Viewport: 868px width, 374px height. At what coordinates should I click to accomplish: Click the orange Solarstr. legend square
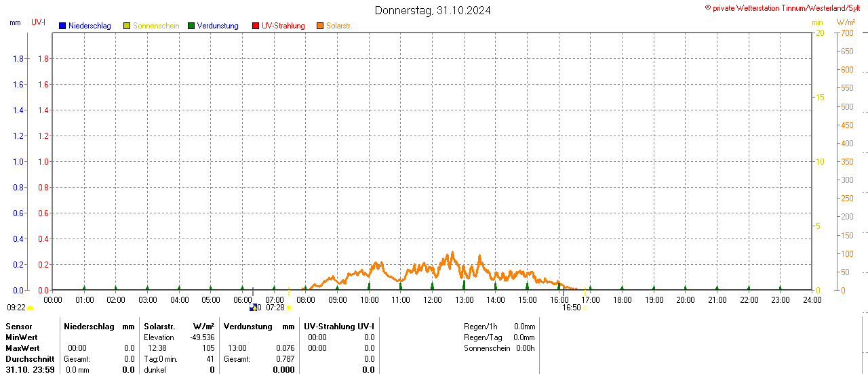pos(320,26)
